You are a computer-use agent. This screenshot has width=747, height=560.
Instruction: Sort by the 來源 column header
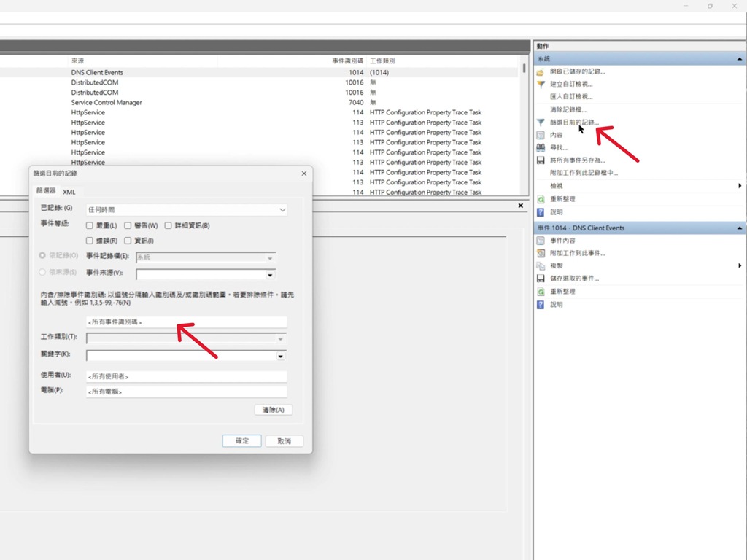pyautogui.click(x=77, y=61)
